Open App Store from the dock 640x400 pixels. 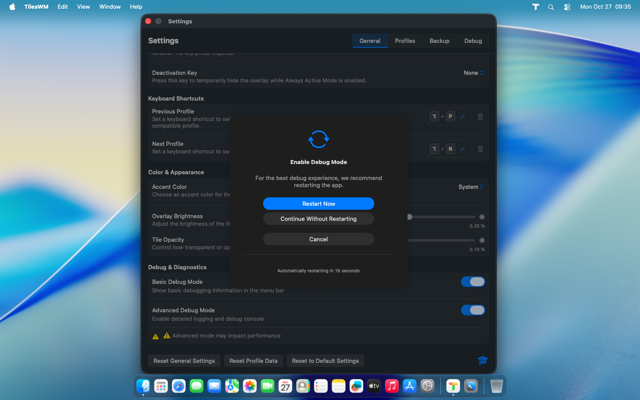409,386
